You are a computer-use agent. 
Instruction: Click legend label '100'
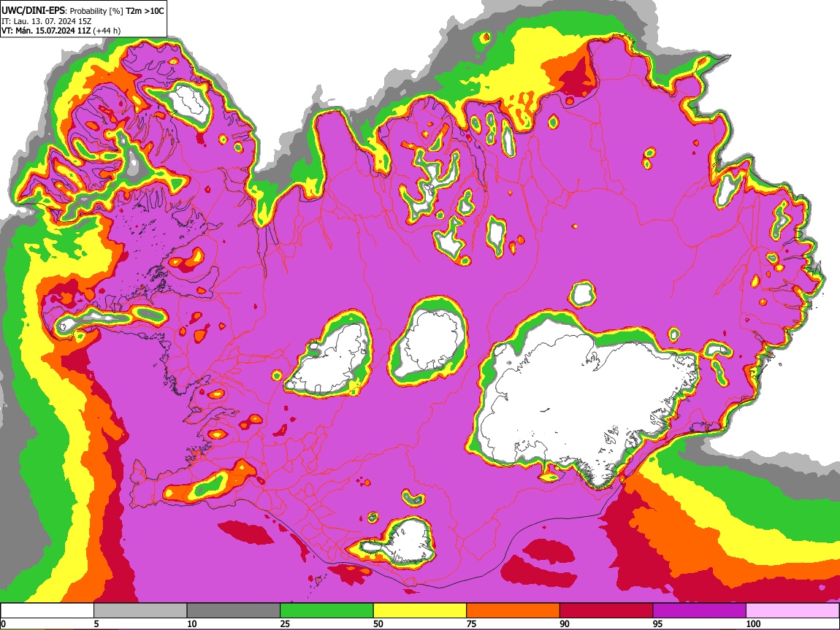point(753,623)
